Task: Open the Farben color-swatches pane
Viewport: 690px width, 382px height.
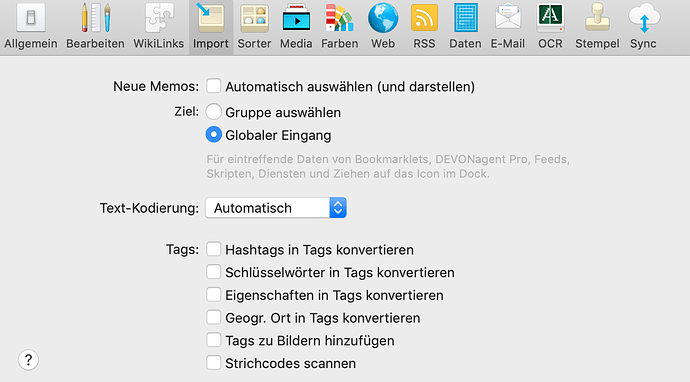Action: coord(340,26)
